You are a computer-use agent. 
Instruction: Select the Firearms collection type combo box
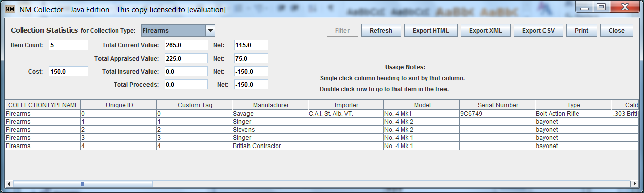pos(178,31)
